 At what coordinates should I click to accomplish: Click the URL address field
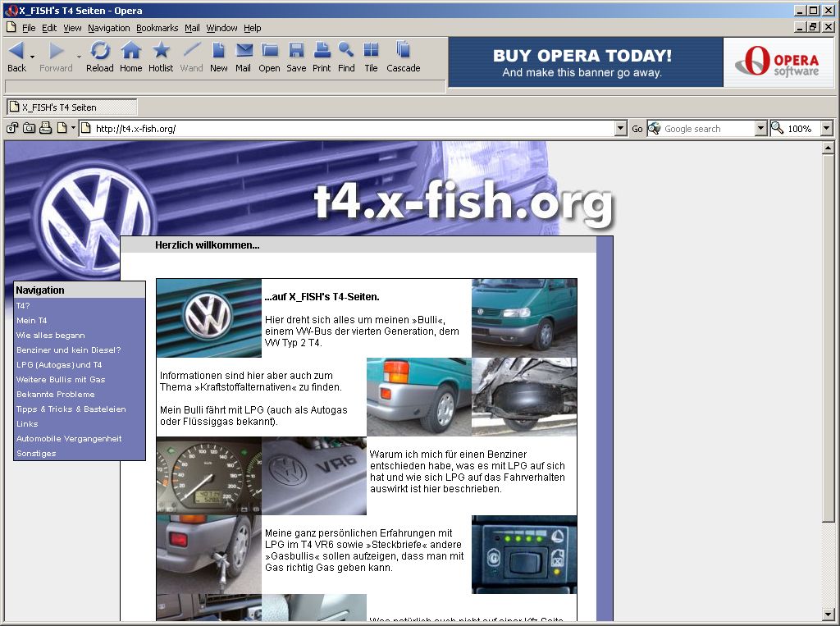pyautogui.click(x=354, y=129)
